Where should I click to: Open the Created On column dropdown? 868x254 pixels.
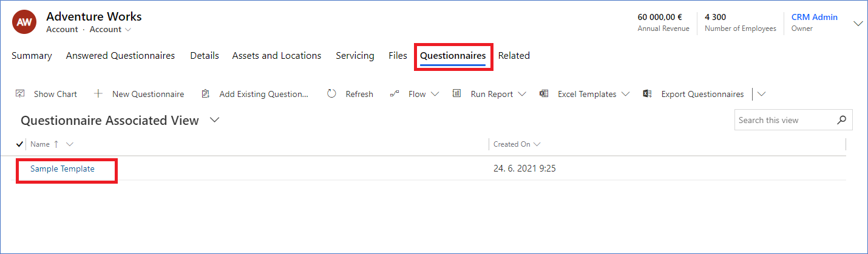(537, 144)
